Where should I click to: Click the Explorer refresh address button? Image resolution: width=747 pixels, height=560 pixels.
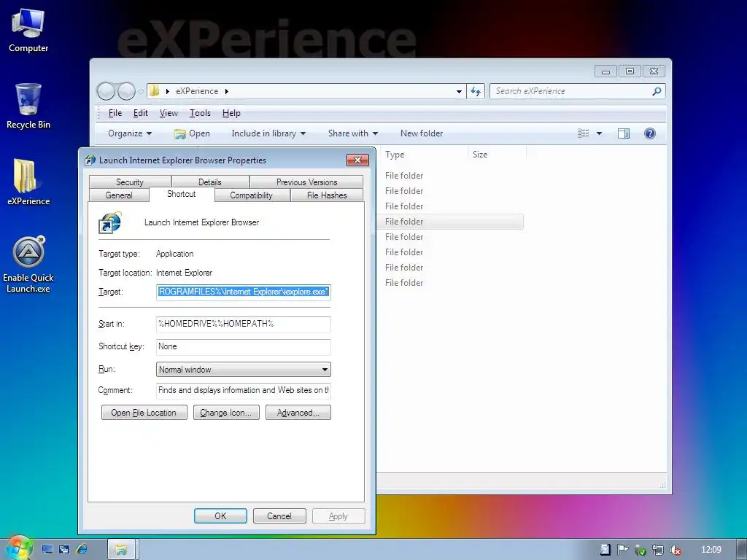476,91
